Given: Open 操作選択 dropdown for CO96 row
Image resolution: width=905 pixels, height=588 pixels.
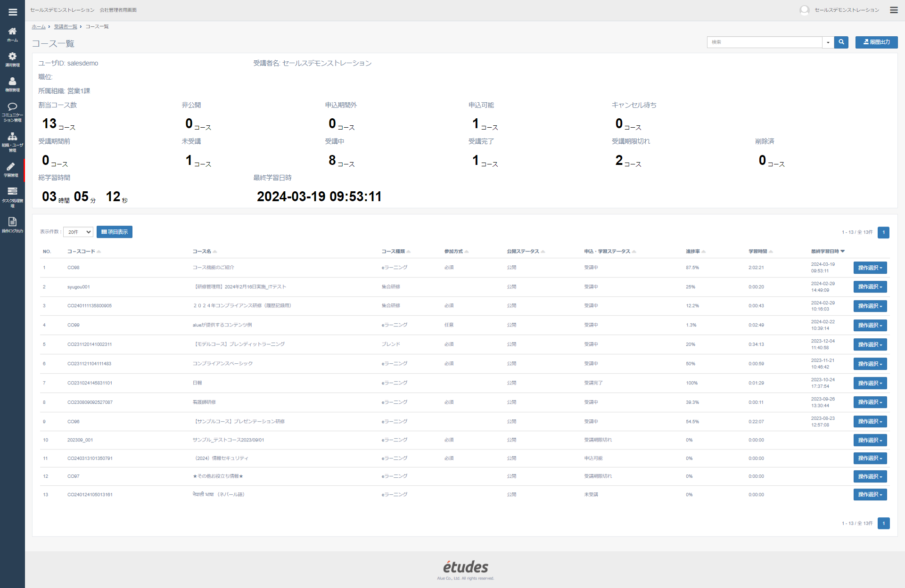Looking at the screenshot, I should [x=870, y=421].
